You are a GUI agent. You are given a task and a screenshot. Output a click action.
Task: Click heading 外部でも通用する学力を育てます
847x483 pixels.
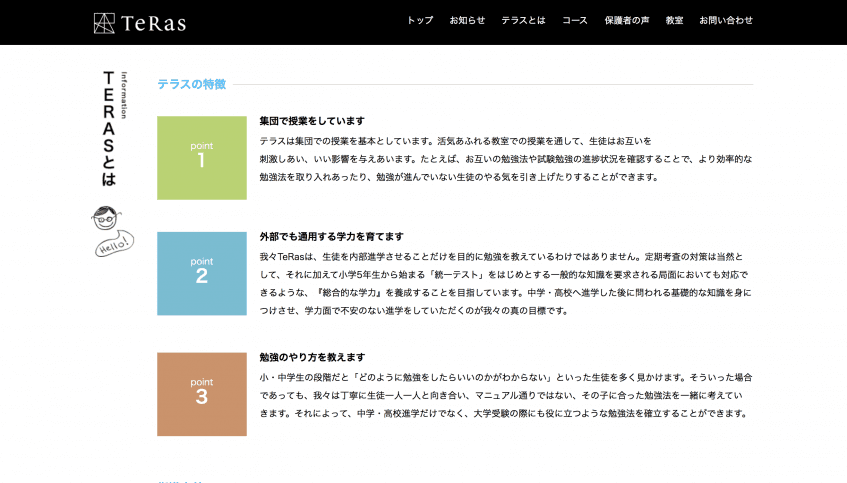click(x=332, y=237)
